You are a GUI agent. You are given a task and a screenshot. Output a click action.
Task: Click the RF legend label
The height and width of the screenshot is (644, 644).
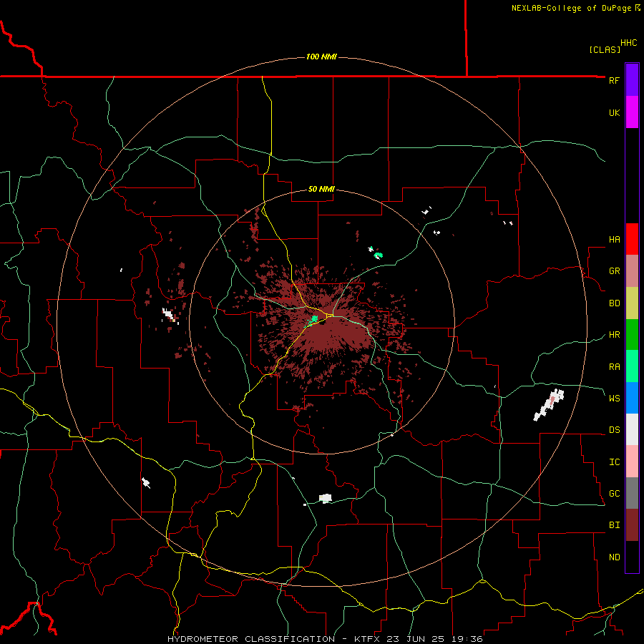pos(614,80)
